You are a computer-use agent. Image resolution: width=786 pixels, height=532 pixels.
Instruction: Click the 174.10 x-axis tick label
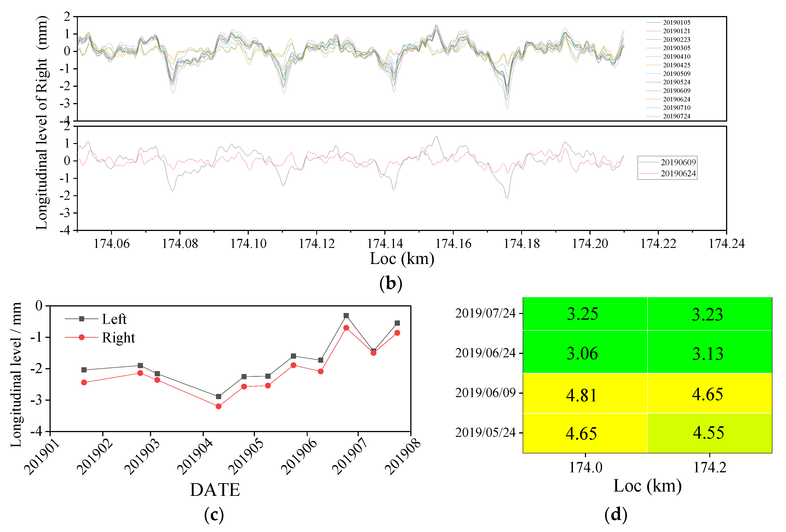click(x=248, y=243)
